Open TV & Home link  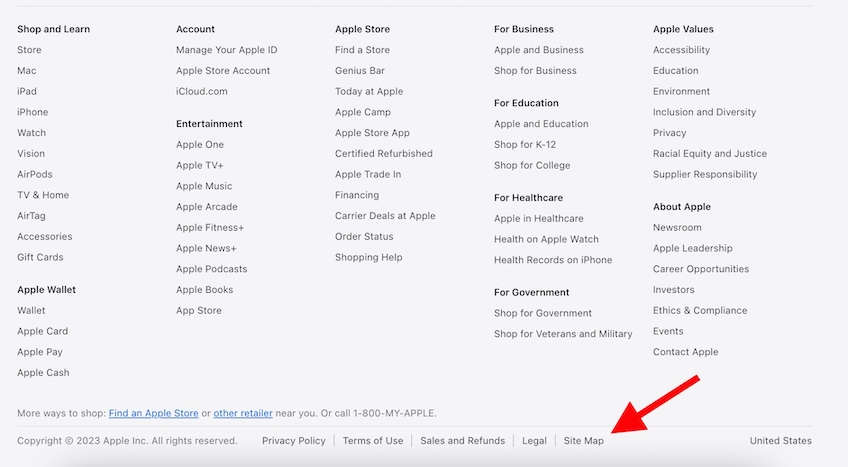(x=43, y=195)
